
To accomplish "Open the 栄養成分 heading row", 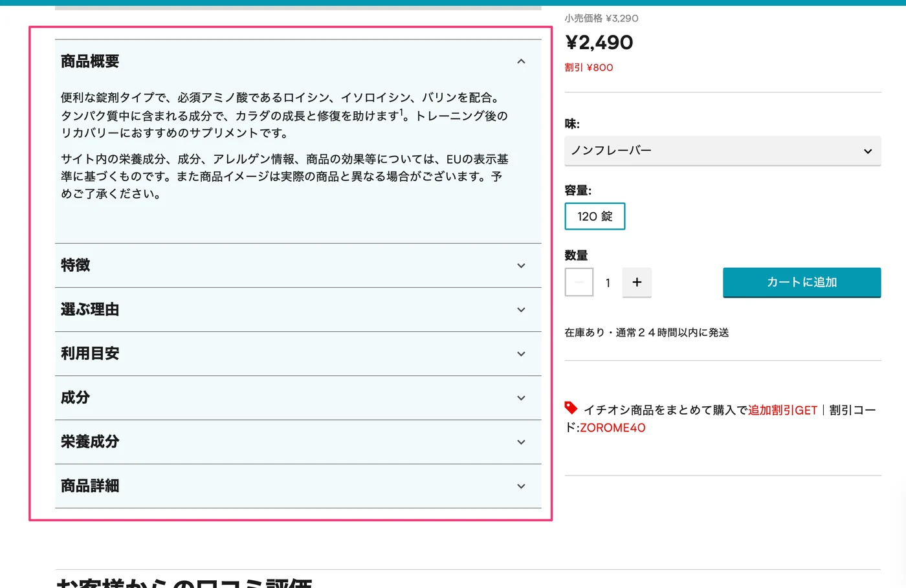I will pos(298,442).
